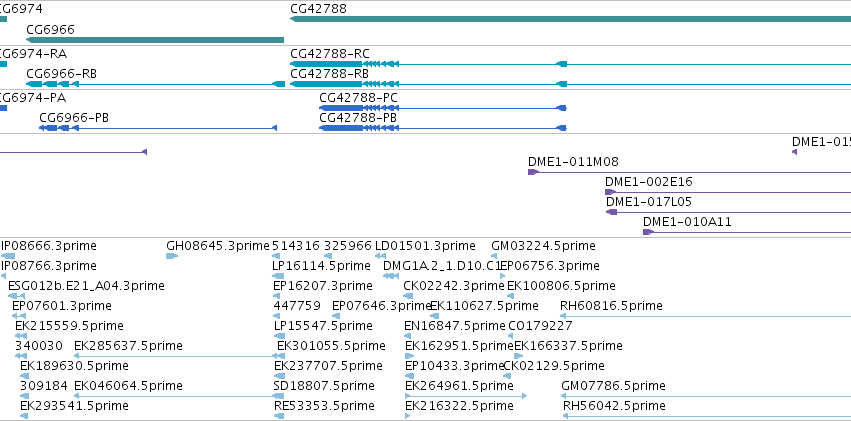Screen dimensions: 851x421
Task: Click the DME1-010A11 clone label
Action: (687, 221)
